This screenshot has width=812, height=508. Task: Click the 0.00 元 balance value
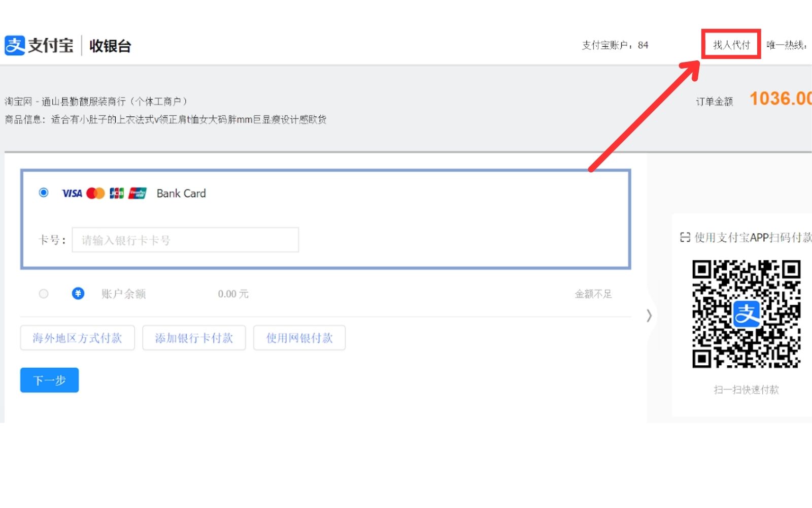[233, 294]
